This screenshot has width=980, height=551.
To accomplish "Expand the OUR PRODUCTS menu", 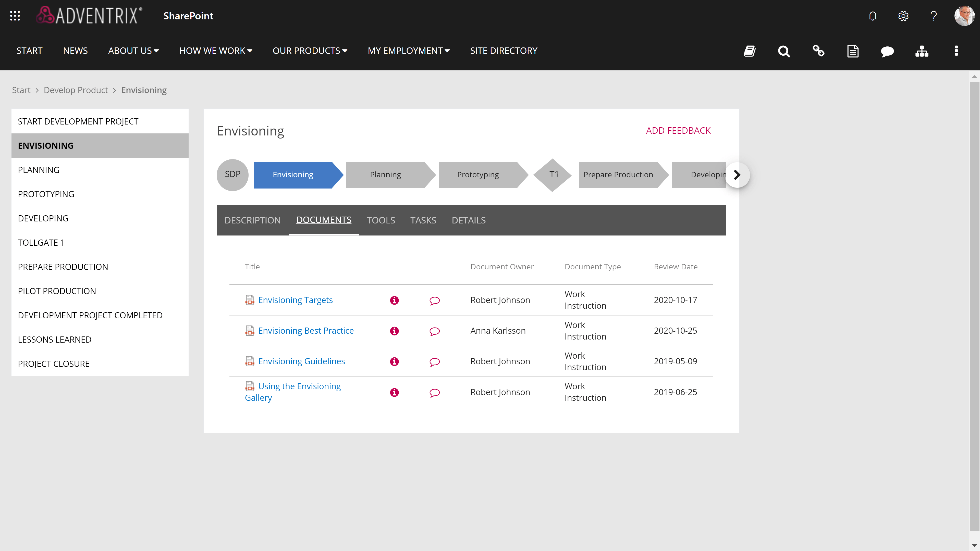I will click(310, 51).
